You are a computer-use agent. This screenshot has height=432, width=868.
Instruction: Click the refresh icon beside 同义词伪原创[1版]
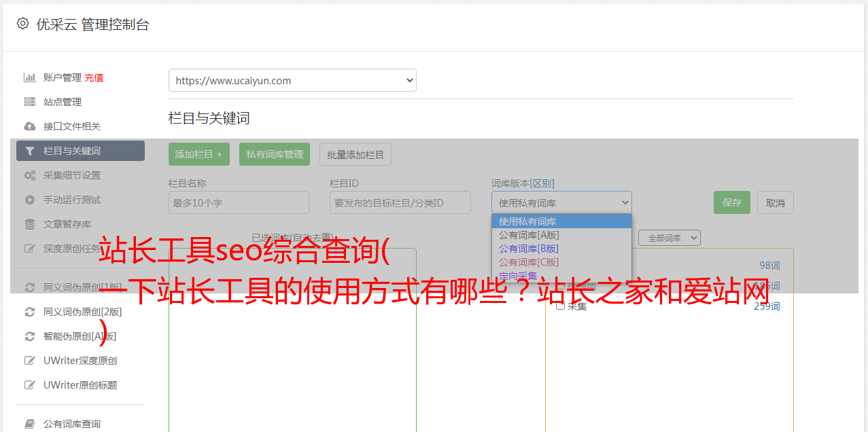coord(29,287)
